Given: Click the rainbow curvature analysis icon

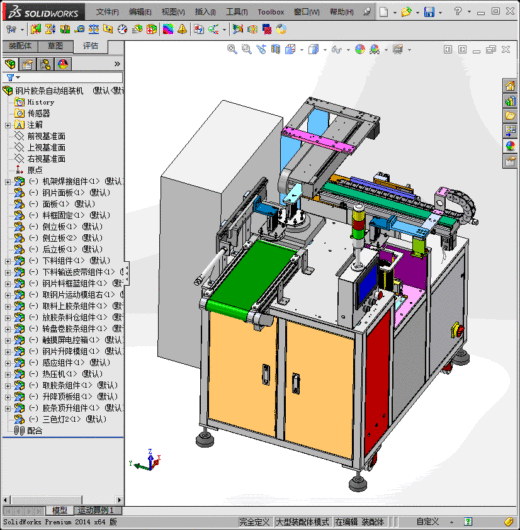Looking at the screenshot, I should (168, 29).
